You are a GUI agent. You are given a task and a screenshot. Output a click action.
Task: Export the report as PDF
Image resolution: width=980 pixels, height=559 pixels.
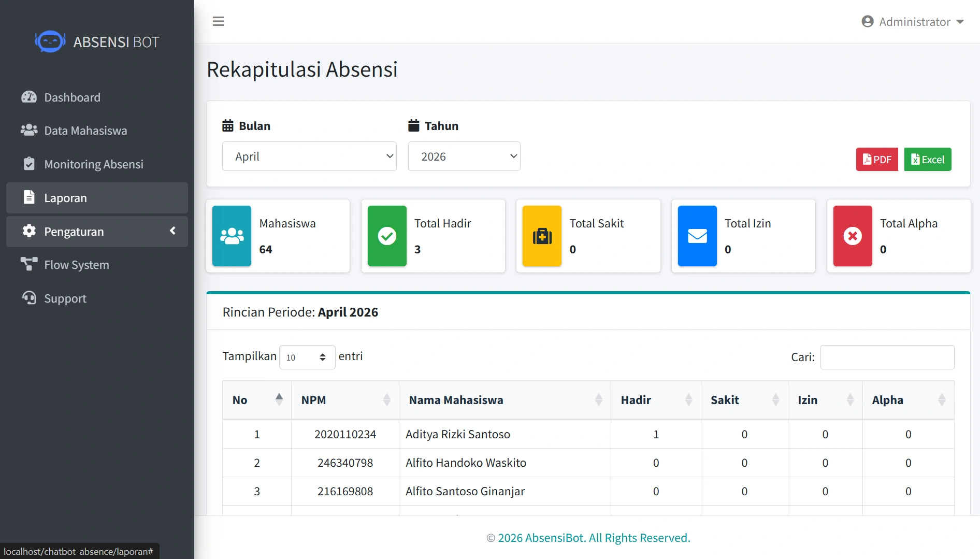click(876, 160)
